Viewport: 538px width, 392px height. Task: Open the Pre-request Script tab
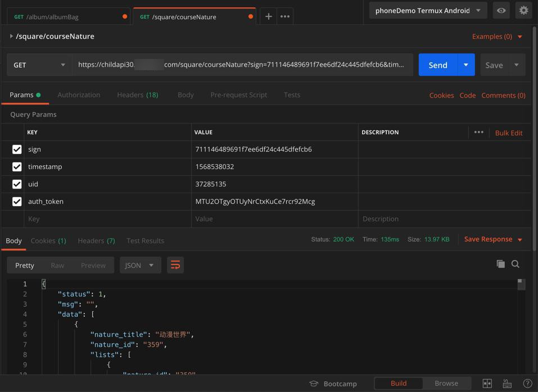(x=239, y=95)
